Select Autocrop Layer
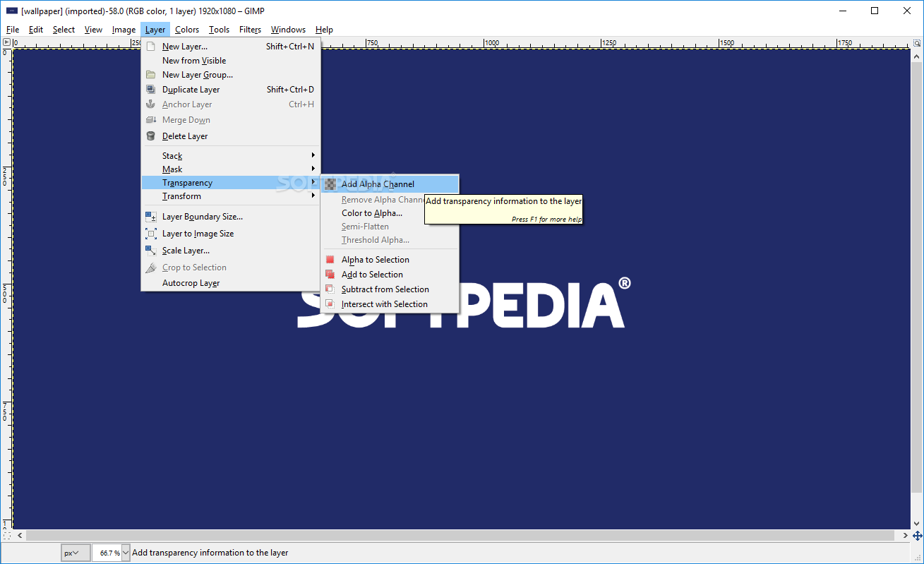 tap(231, 283)
